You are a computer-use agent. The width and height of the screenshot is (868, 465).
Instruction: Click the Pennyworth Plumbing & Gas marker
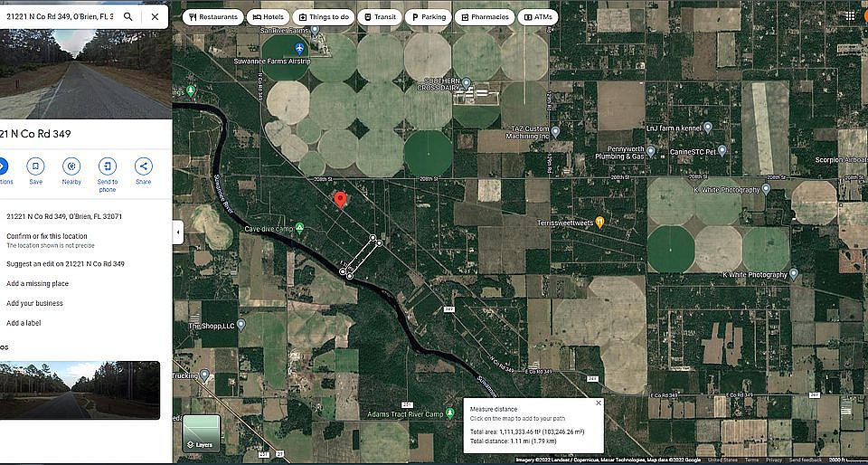coord(651,150)
